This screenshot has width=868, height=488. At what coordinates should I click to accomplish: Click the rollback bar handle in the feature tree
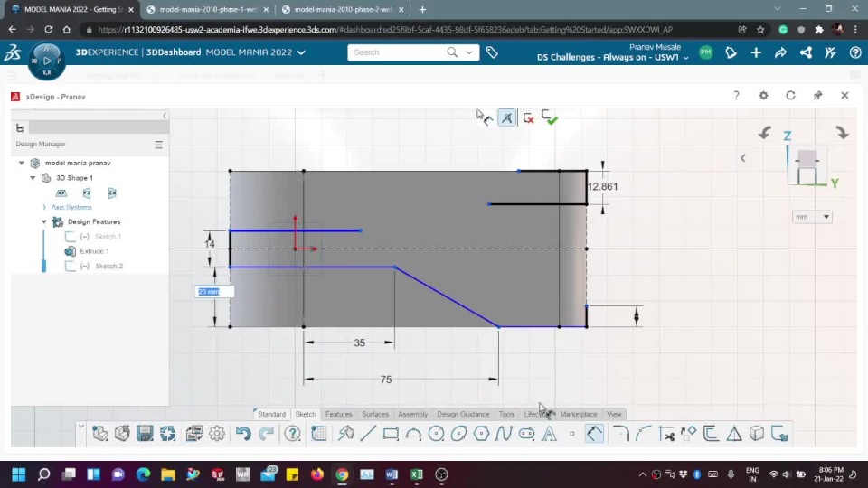[43, 266]
